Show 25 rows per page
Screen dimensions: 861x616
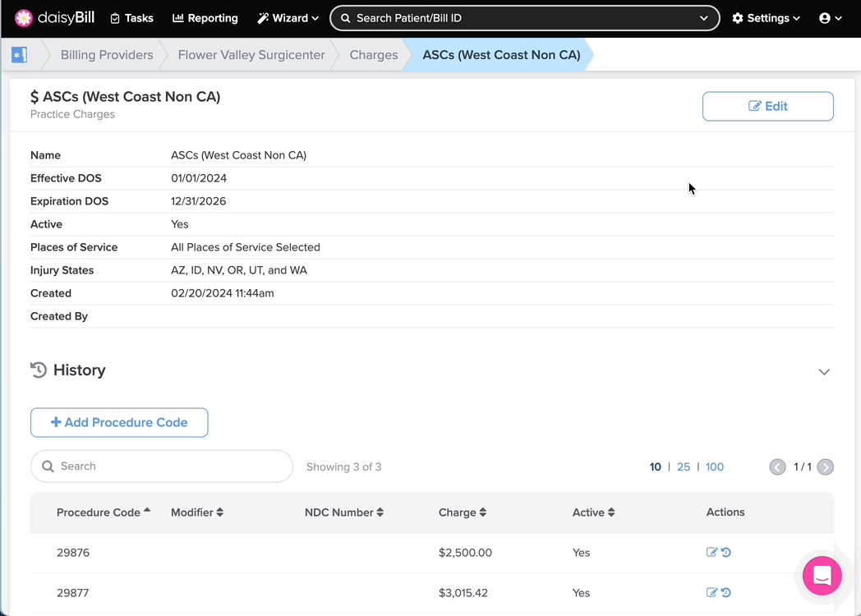click(x=684, y=467)
